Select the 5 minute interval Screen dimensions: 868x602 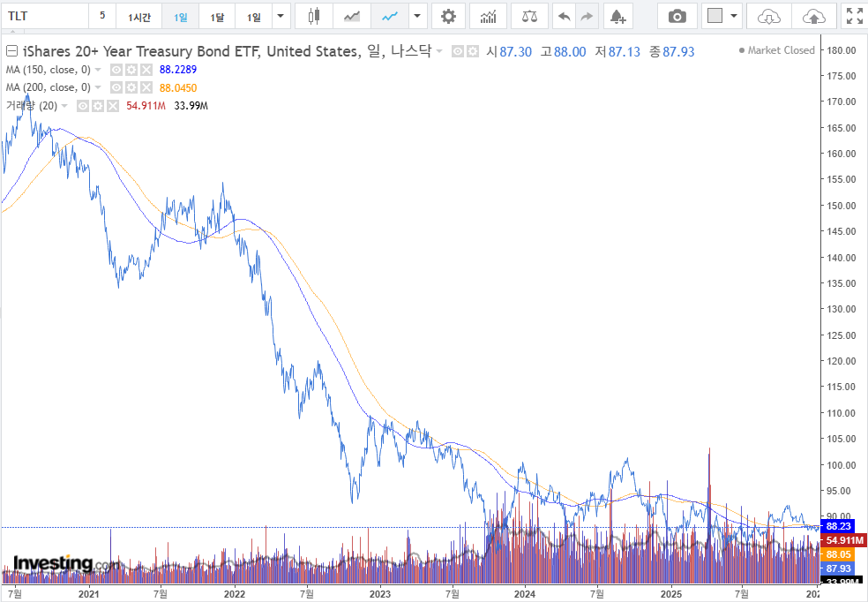[102, 16]
